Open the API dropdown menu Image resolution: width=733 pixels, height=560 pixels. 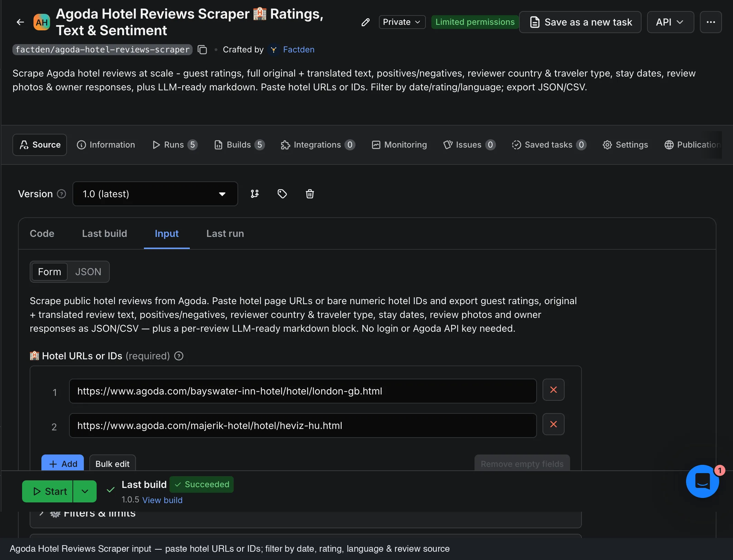(x=670, y=22)
